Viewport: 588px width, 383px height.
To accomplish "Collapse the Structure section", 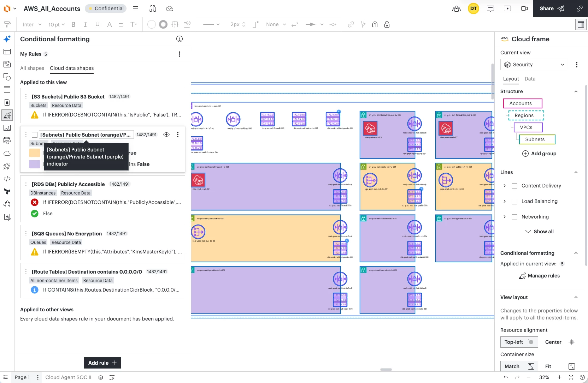I will tap(576, 91).
